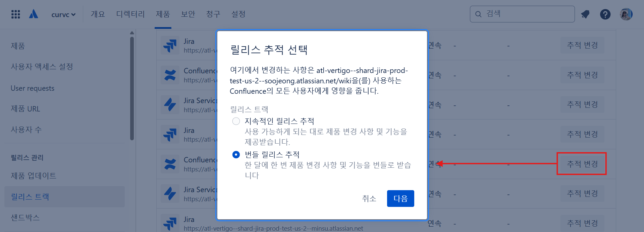This screenshot has height=232, width=644.
Task: Open the user profile avatar
Action: 626,14
